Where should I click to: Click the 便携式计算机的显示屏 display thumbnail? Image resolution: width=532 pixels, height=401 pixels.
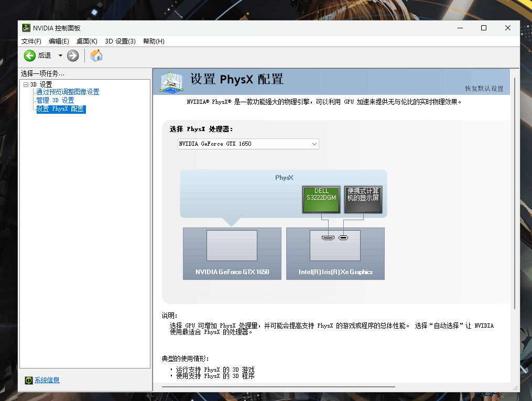point(363,200)
